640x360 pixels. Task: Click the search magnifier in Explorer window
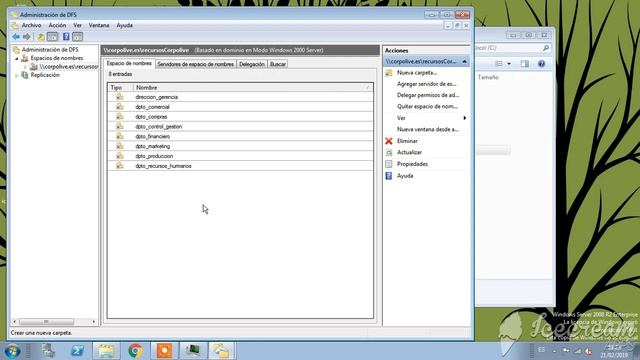546,48
